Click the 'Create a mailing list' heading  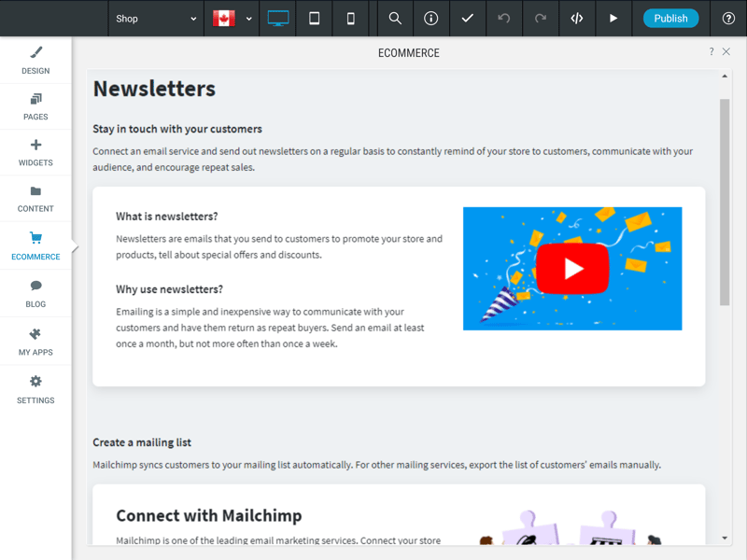click(142, 442)
